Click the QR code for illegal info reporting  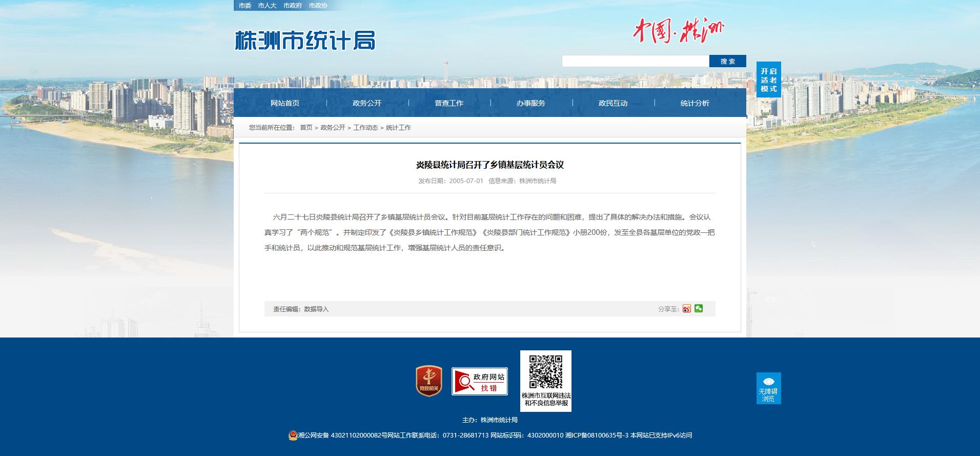point(545,372)
